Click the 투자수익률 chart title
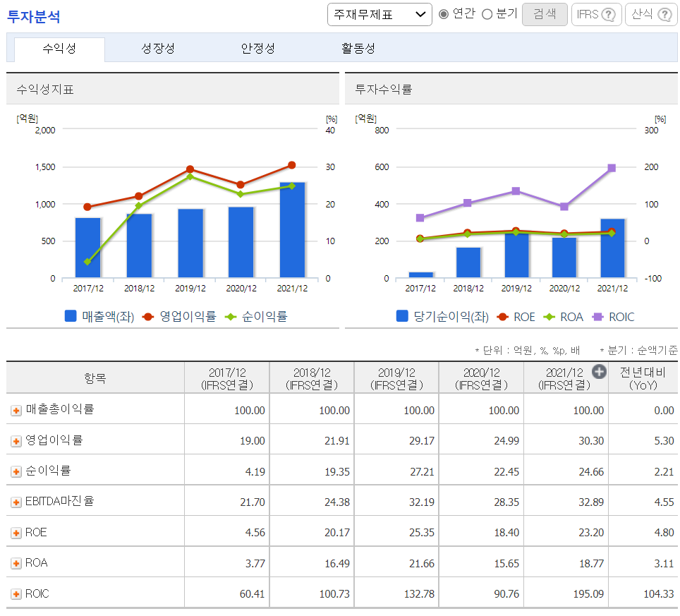 click(384, 90)
